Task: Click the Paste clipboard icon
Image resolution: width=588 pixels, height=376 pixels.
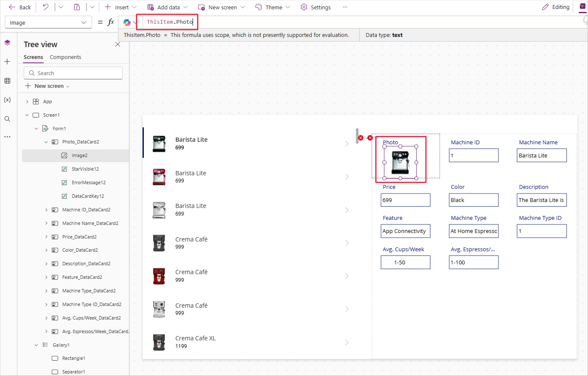Action: click(x=77, y=7)
